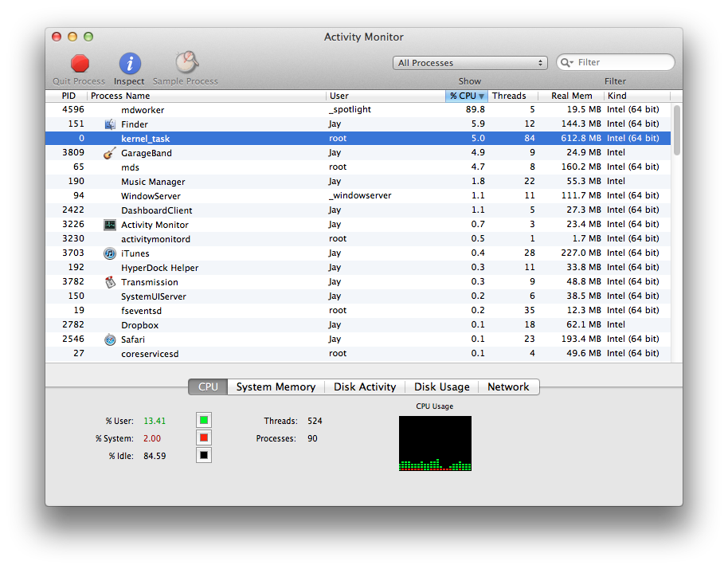
Task: Sort by User column header
Action: coord(386,96)
